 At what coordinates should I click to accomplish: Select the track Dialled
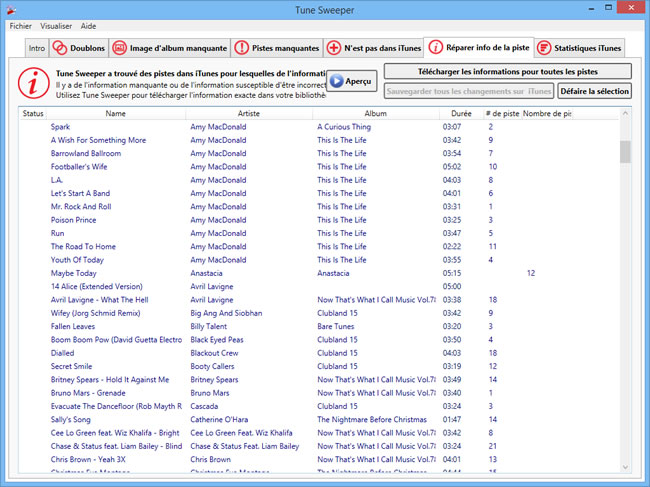pyautogui.click(x=63, y=353)
